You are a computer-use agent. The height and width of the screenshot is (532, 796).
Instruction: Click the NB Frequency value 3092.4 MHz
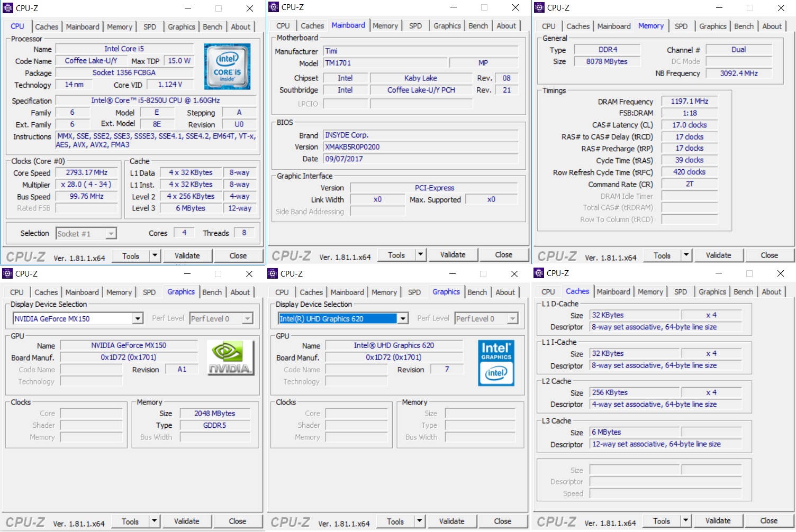(739, 74)
